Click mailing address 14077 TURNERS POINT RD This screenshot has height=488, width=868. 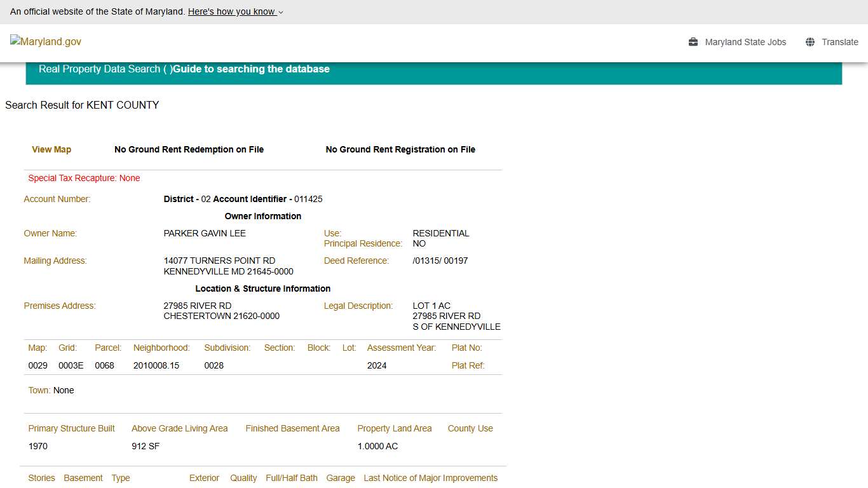pyautogui.click(x=219, y=261)
